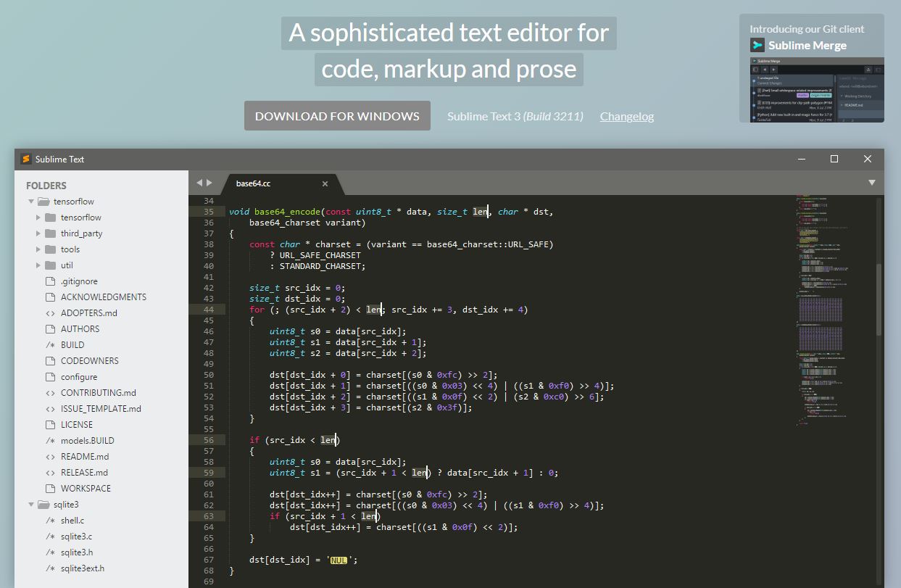901x588 pixels.
Task: Click the back navigation arrow in the tab bar
Action: pos(199,183)
